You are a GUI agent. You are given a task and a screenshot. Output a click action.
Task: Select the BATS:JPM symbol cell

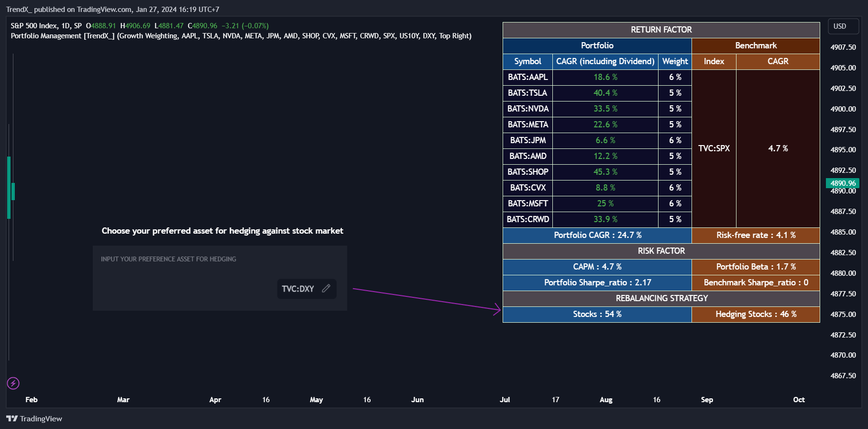[527, 140]
